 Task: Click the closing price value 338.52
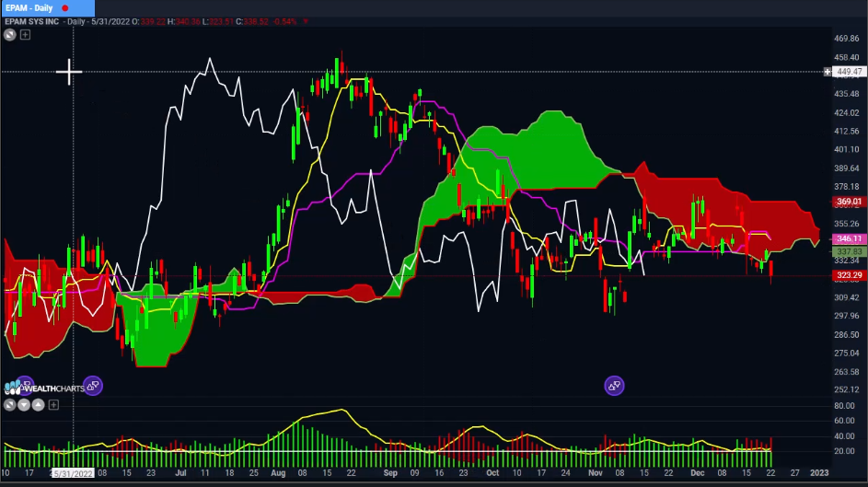(x=255, y=21)
